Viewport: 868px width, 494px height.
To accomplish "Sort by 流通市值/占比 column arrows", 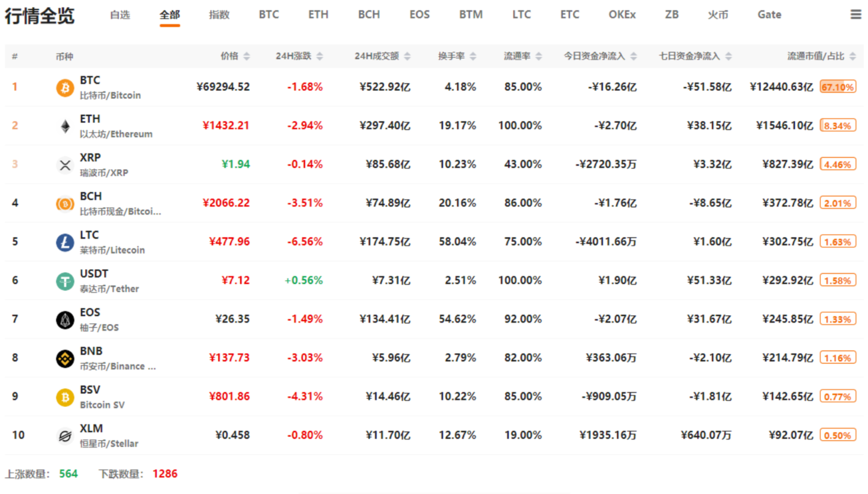I will coord(853,56).
